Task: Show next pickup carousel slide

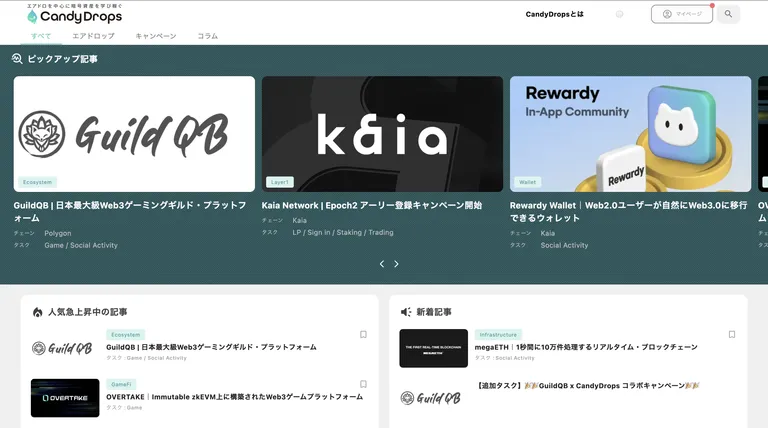Action: click(x=396, y=264)
